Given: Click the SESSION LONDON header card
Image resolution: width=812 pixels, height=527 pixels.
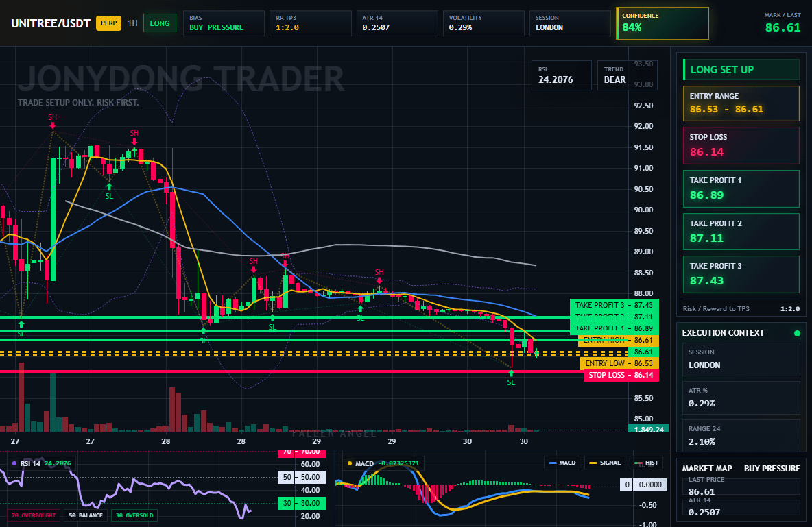Looking at the screenshot, I should pos(570,23).
